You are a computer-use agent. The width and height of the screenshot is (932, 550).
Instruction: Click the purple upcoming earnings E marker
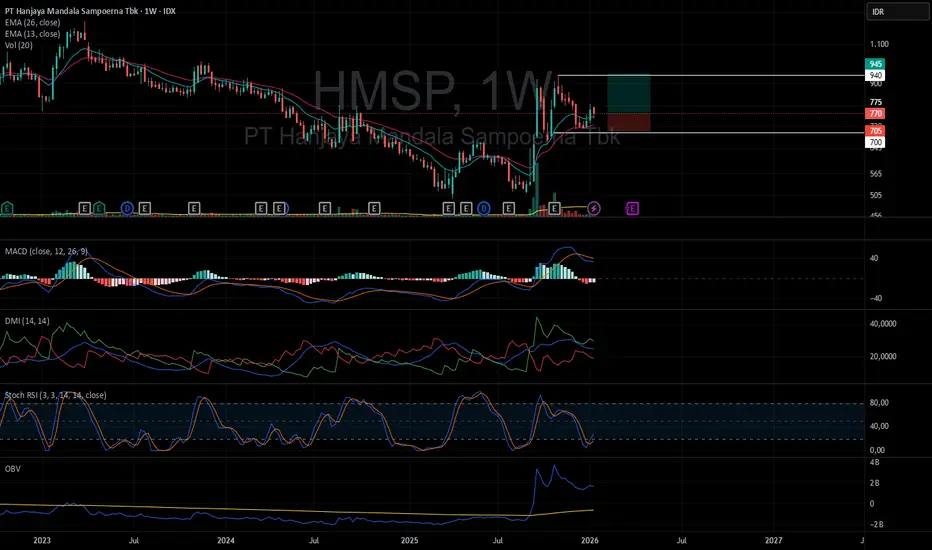pos(632,208)
